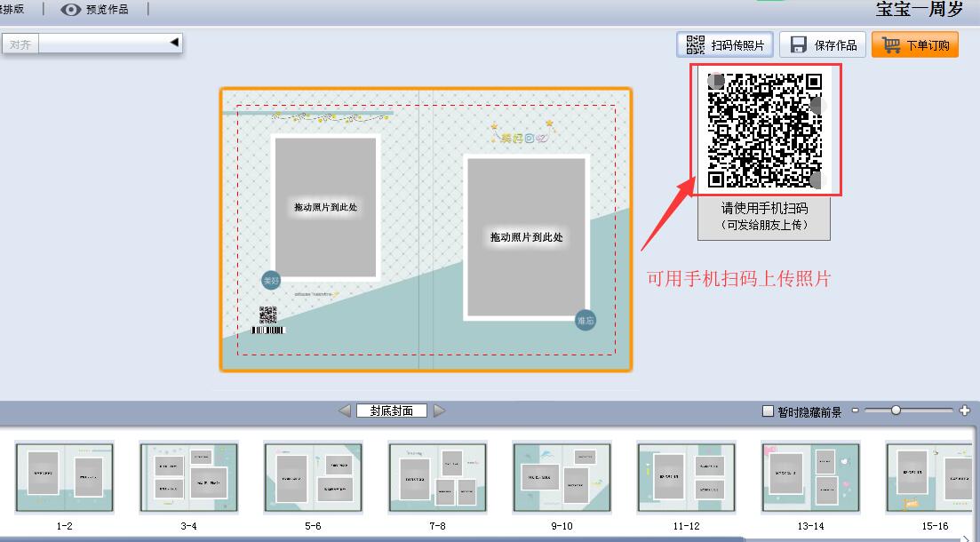980x542 pixels.
Task: Click the round badge on front cover photo
Action: coord(586,321)
